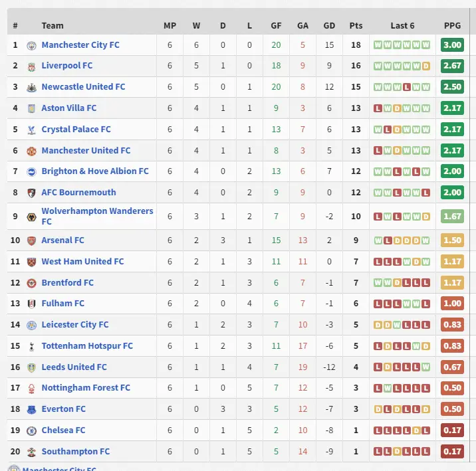476x471 pixels.
Task: Click the Crystal Palace FC crest icon
Action: tap(31, 130)
